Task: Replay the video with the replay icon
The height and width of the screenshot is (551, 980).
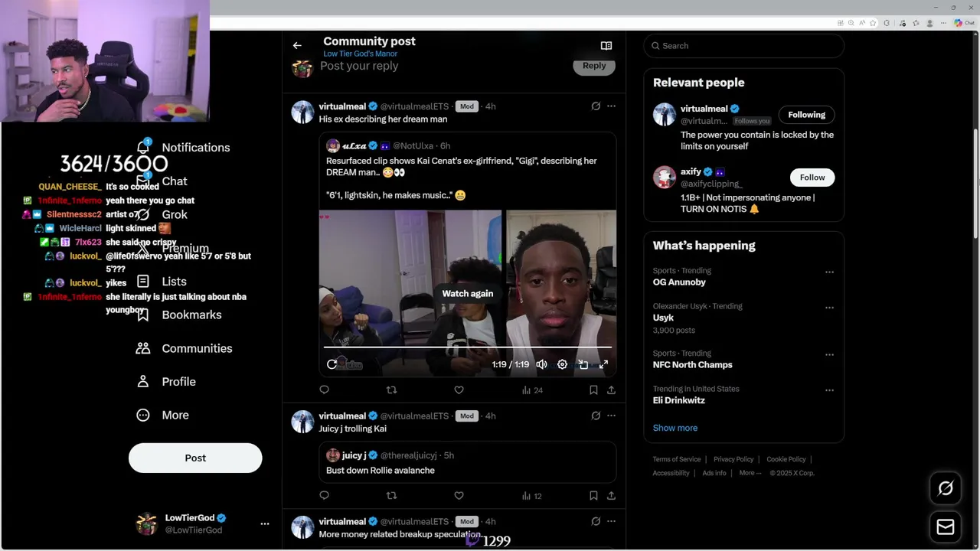Action: pos(332,364)
